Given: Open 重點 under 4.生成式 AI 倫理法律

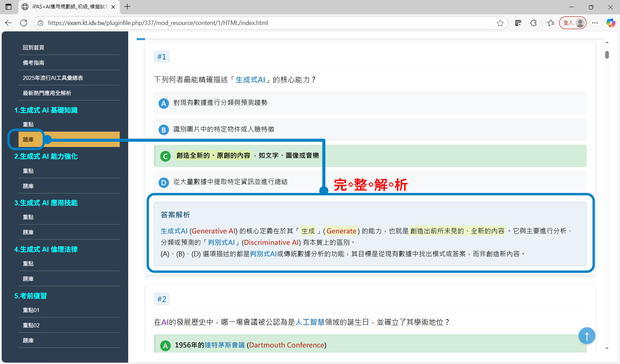Looking at the screenshot, I should 69,264.
